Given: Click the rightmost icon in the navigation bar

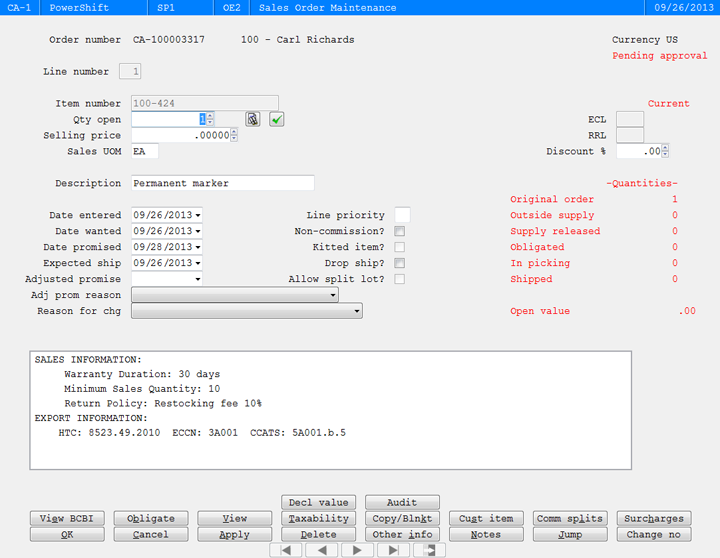Looking at the screenshot, I should (429, 550).
